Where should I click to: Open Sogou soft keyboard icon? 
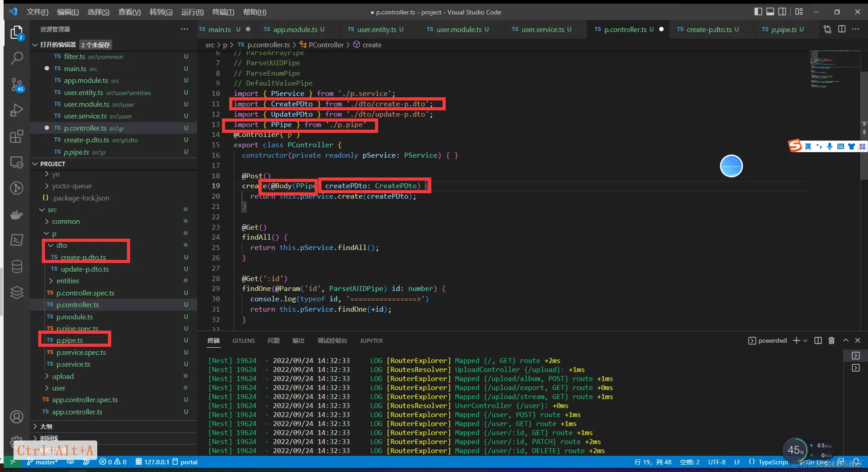click(x=840, y=146)
